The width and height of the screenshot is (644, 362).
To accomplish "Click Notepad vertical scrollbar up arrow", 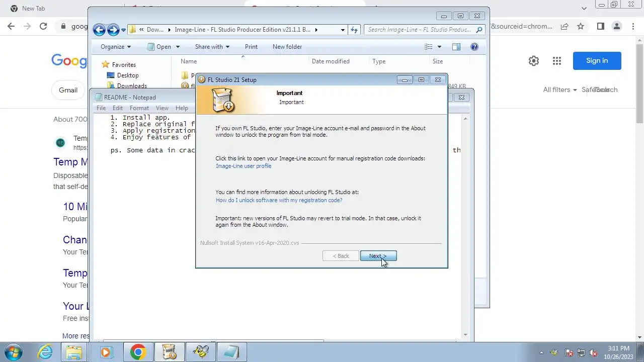I will [x=465, y=119].
